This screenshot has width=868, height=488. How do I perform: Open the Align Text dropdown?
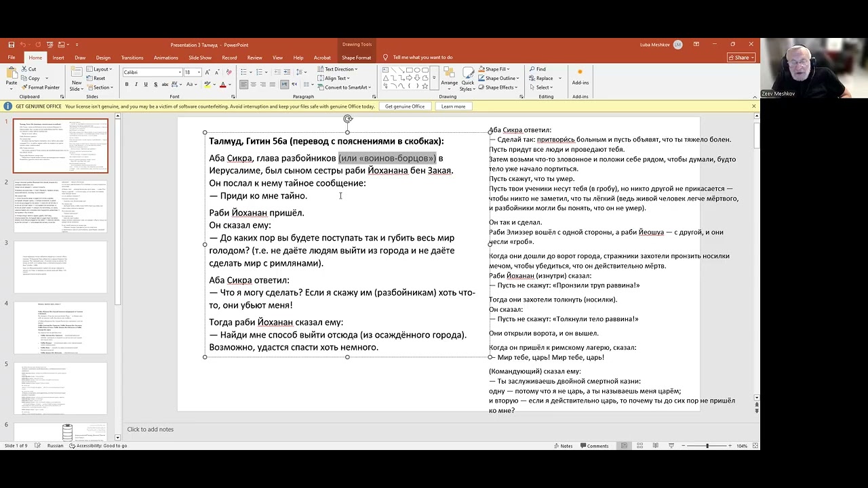(x=333, y=78)
